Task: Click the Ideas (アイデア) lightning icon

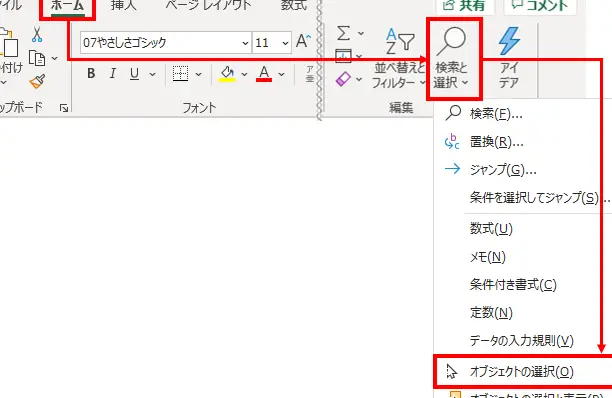Action: (x=509, y=58)
